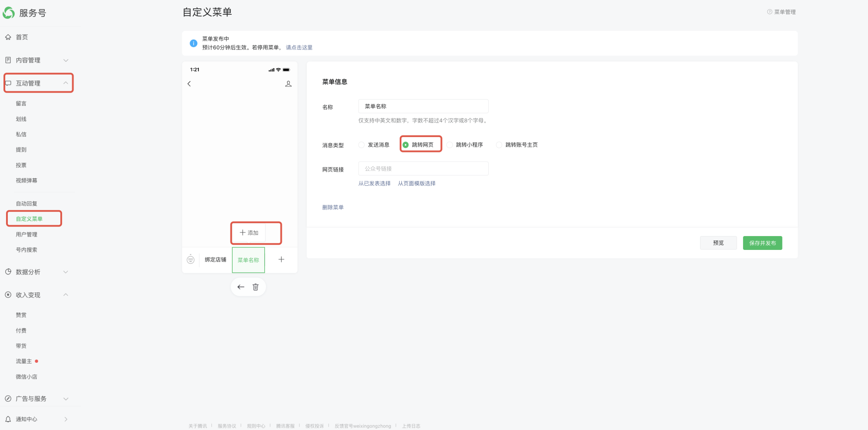
Task: Click the keyboard toggle icon in phone preview
Action: pos(191,259)
